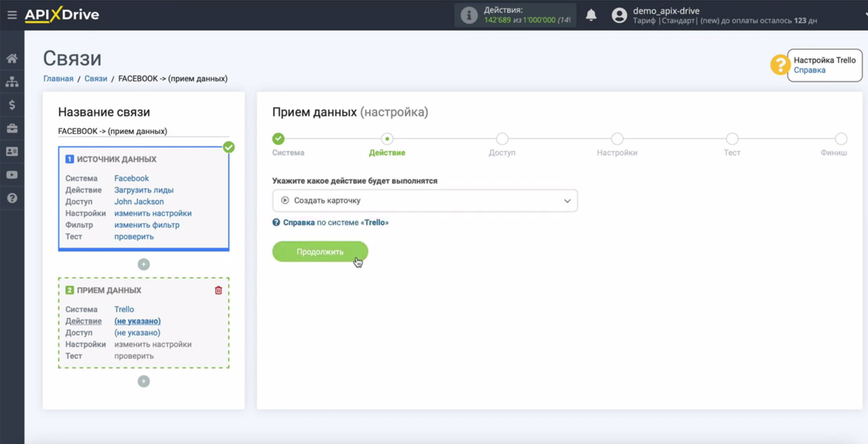Open the 'Создать карточку' action selector
Viewport: 868px width, 444px height.
tap(425, 201)
